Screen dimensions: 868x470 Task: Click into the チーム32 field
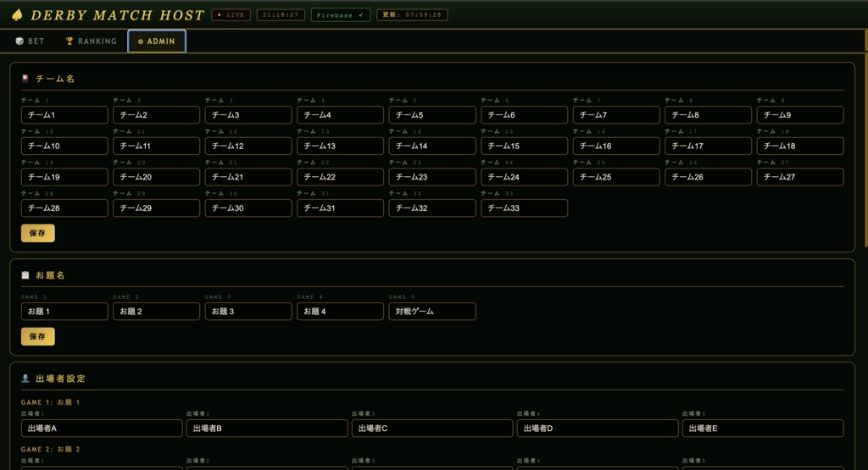(431, 208)
